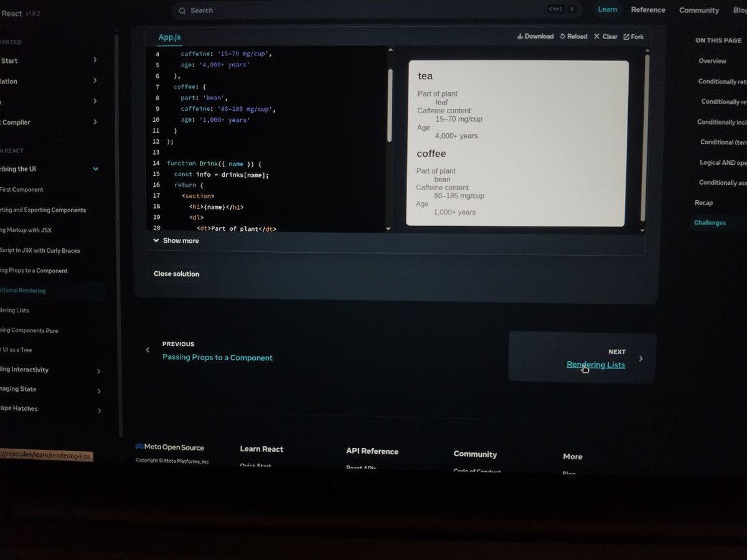
Task: Open Rendering Lists in sidebar
Action: click(14, 310)
